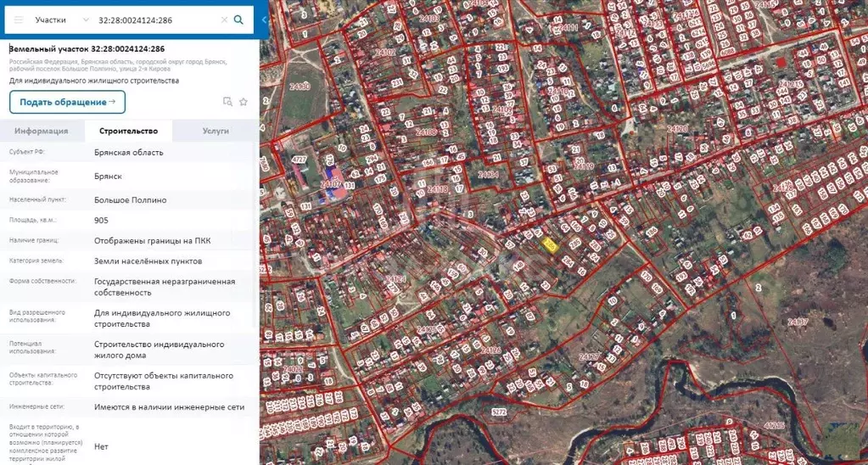
Task: Click the title Земельный участок 32:28:0024124:286
Action: 87,48
